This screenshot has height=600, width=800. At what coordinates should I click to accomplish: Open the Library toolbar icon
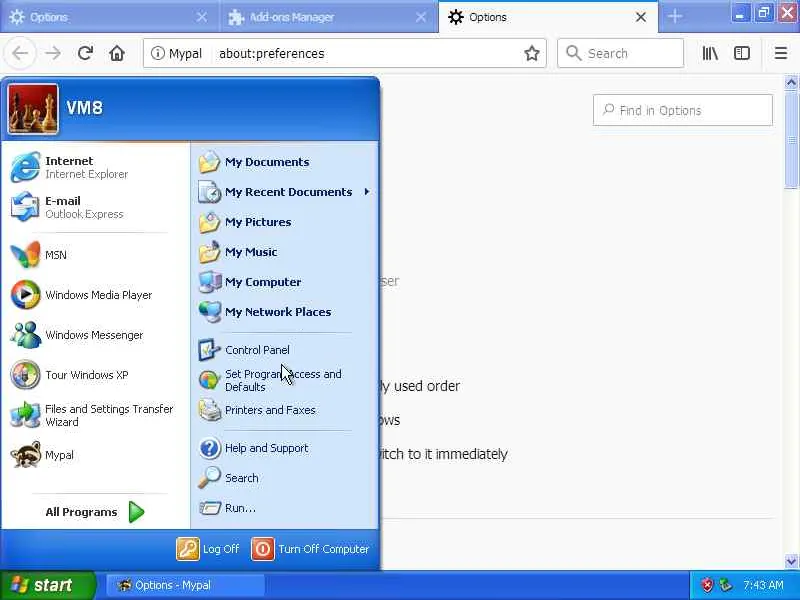(710, 53)
